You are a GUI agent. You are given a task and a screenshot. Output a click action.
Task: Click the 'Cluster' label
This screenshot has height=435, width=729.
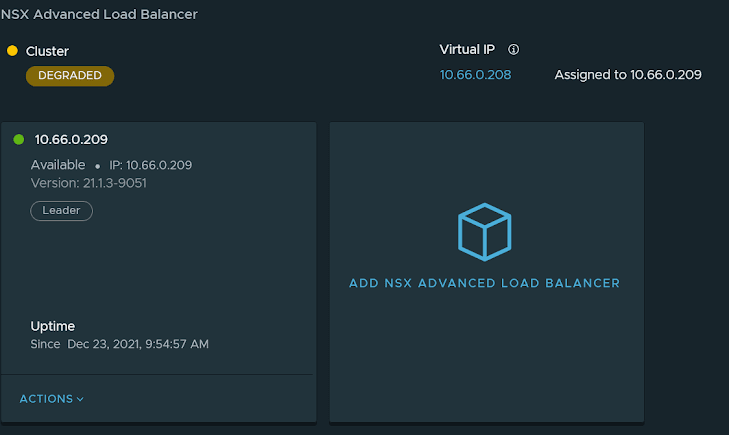47,51
